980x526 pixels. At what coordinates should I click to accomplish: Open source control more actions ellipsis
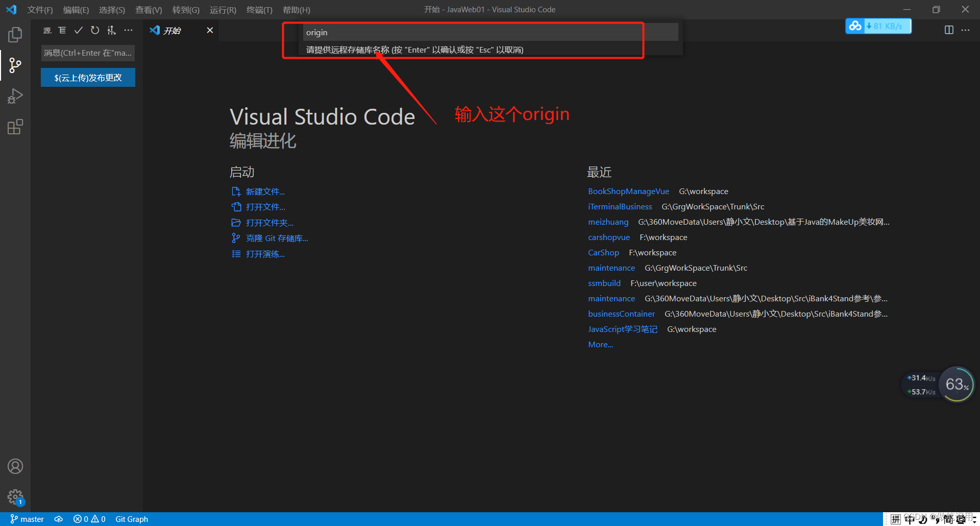click(128, 30)
